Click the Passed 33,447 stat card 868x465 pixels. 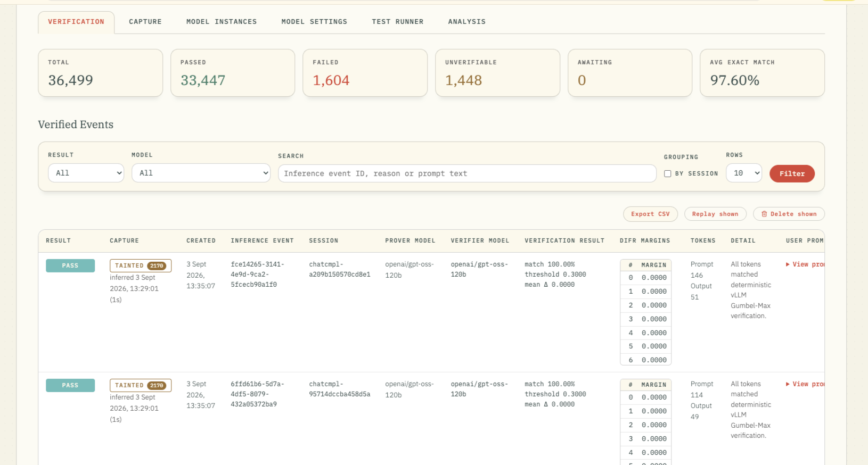coord(233,73)
